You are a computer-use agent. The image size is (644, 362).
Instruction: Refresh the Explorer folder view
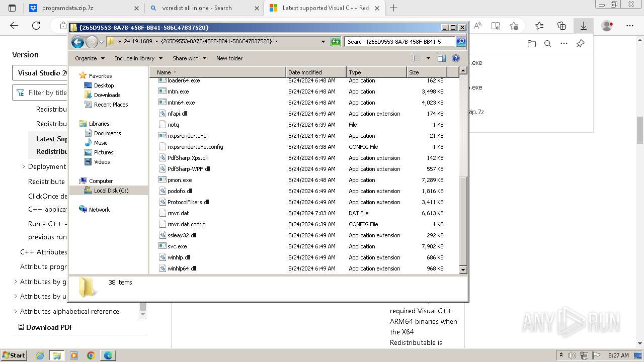(x=336, y=42)
